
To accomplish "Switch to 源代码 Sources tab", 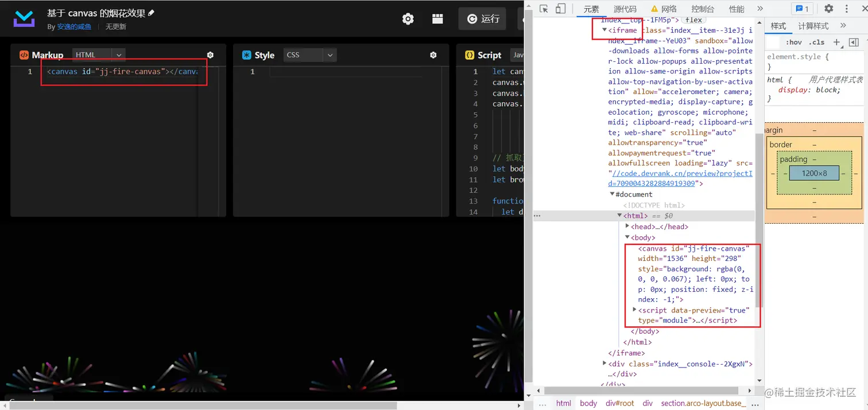I will [625, 9].
